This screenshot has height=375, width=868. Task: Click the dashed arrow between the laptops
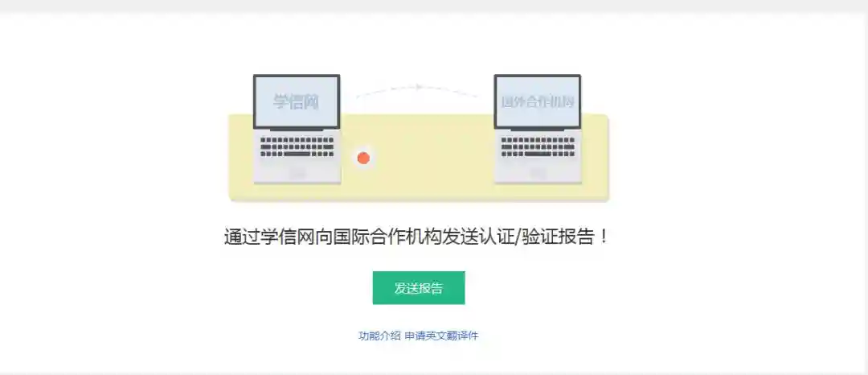pos(416,91)
